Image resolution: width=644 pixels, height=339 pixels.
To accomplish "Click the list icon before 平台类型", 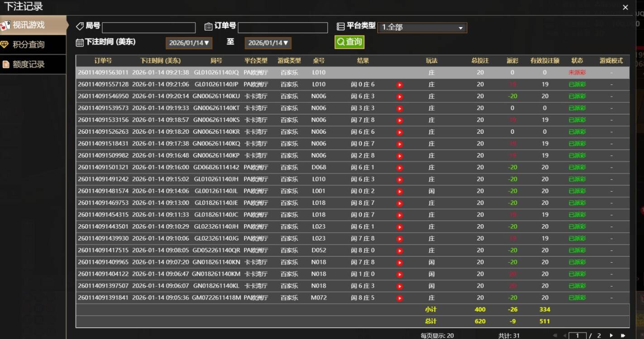I will tap(340, 25).
